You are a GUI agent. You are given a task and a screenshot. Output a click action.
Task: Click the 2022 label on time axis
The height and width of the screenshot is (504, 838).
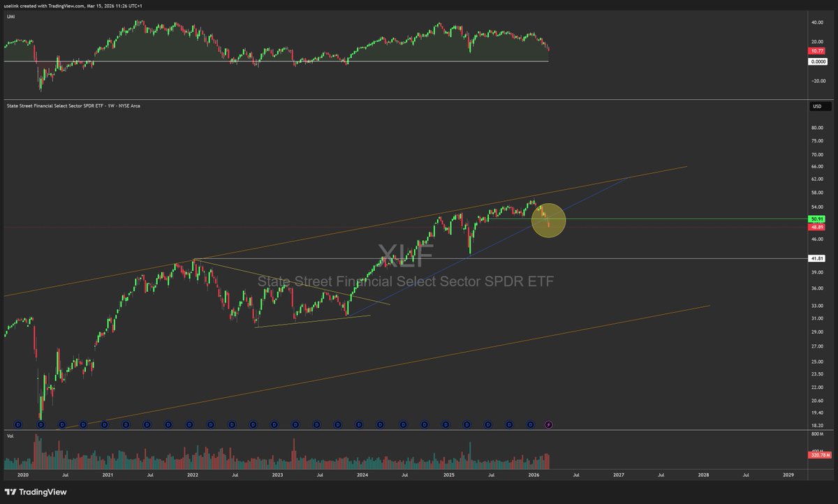[193, 474]
